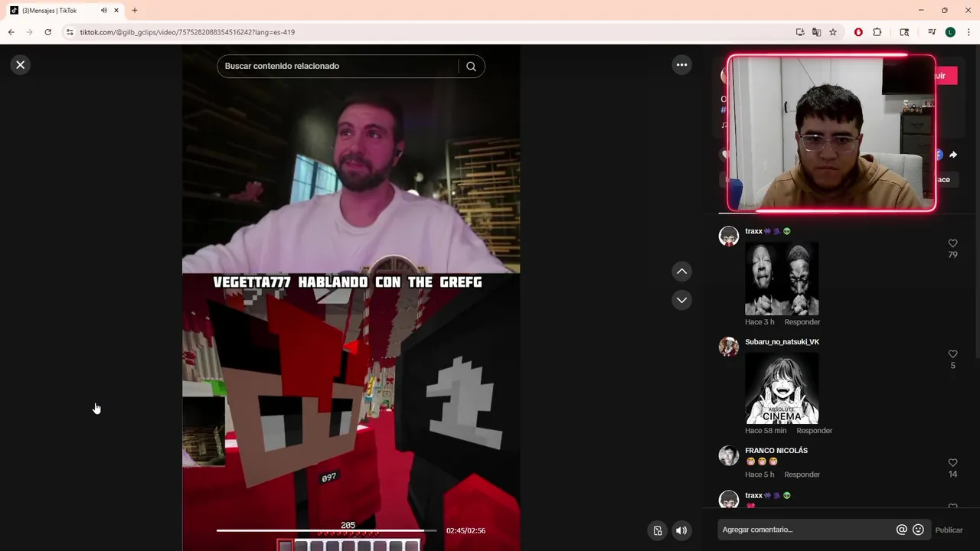Click the share arrow icon
The image size is (980, 551).
pyautogui.click(x=953, y=155)
